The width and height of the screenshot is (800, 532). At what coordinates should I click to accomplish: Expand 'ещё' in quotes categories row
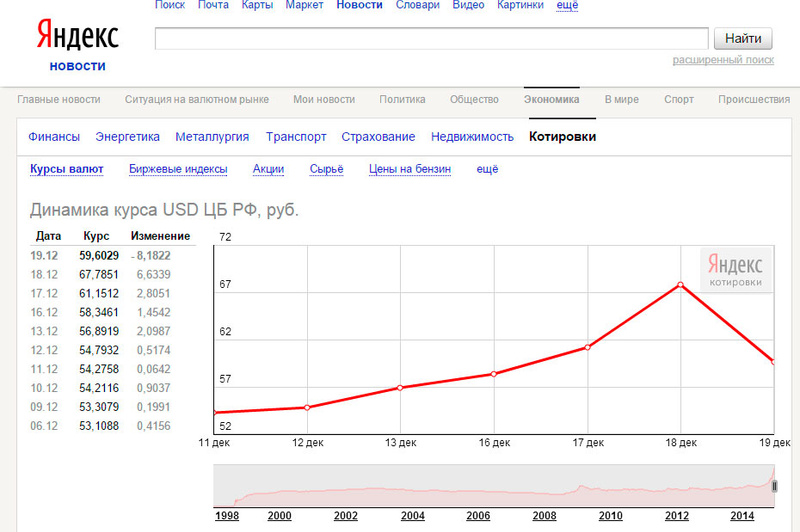(487, 169)
